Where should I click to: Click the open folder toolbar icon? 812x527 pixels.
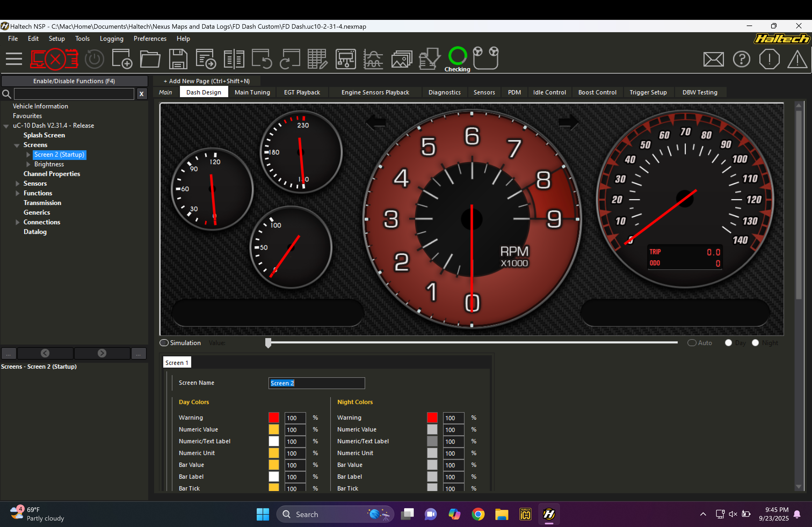click(x=150, y=59)
